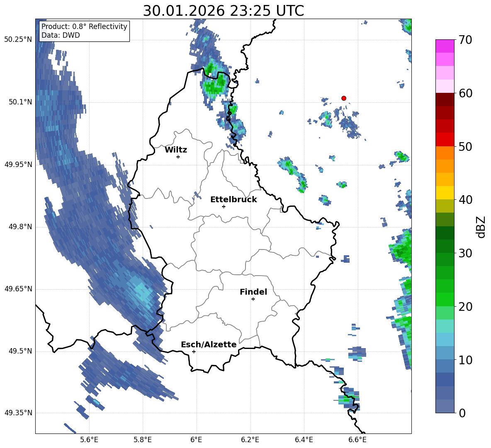Click the light blue colorbar segment near 13
The width and height of the screenshot is (491, 448).
[445, 339]
